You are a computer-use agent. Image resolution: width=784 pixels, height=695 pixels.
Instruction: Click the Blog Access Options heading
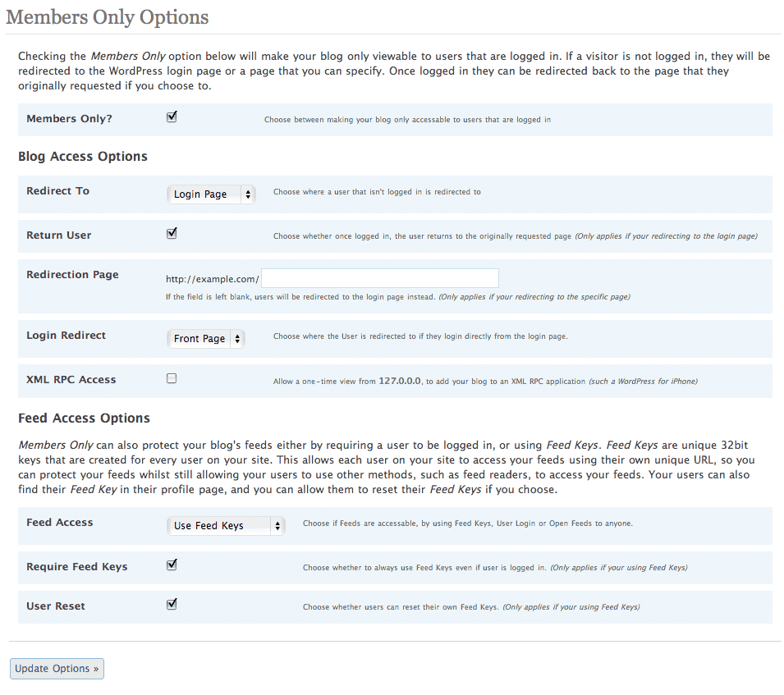[82, 157]
